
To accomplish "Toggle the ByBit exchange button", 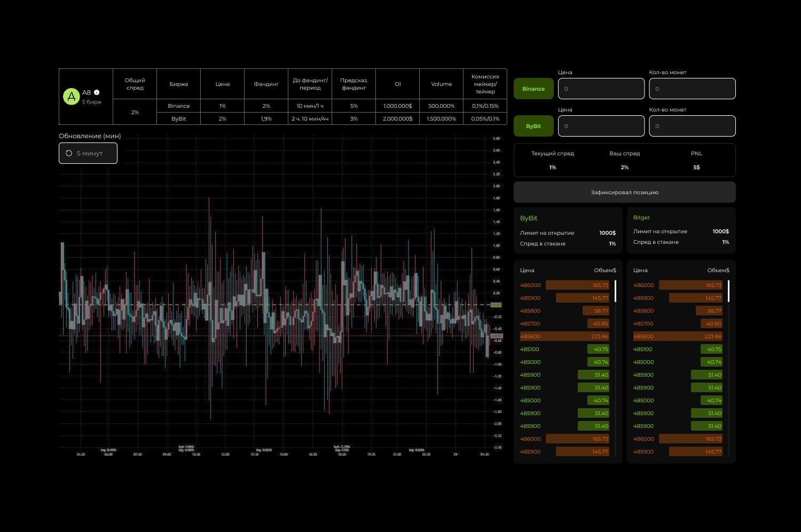I will [533, 126].
